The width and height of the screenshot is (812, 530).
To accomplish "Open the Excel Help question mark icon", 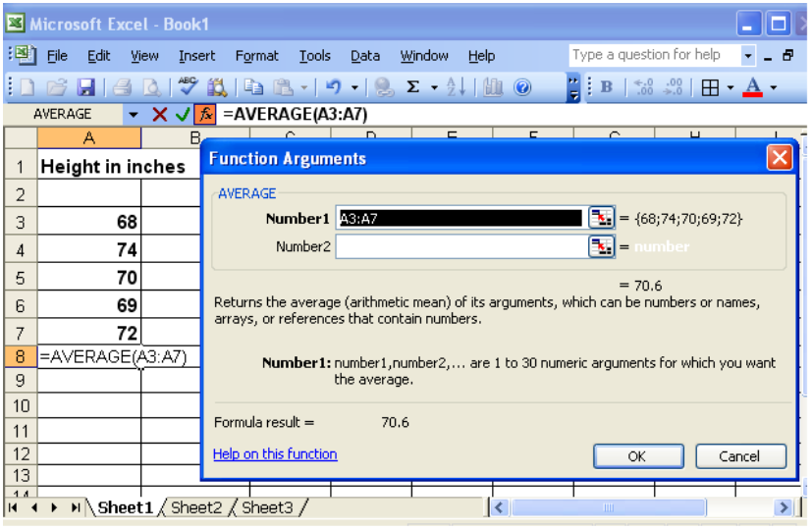I will [522, 88].
